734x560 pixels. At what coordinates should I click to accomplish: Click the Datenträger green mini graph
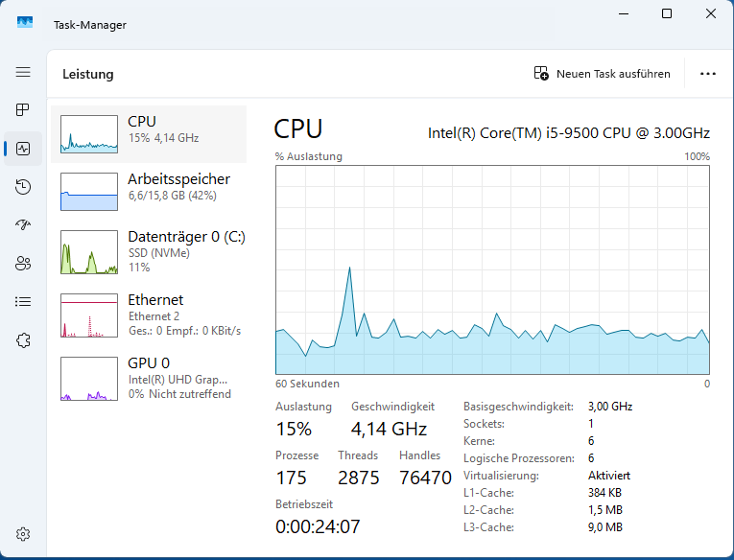tap(89, 252)
